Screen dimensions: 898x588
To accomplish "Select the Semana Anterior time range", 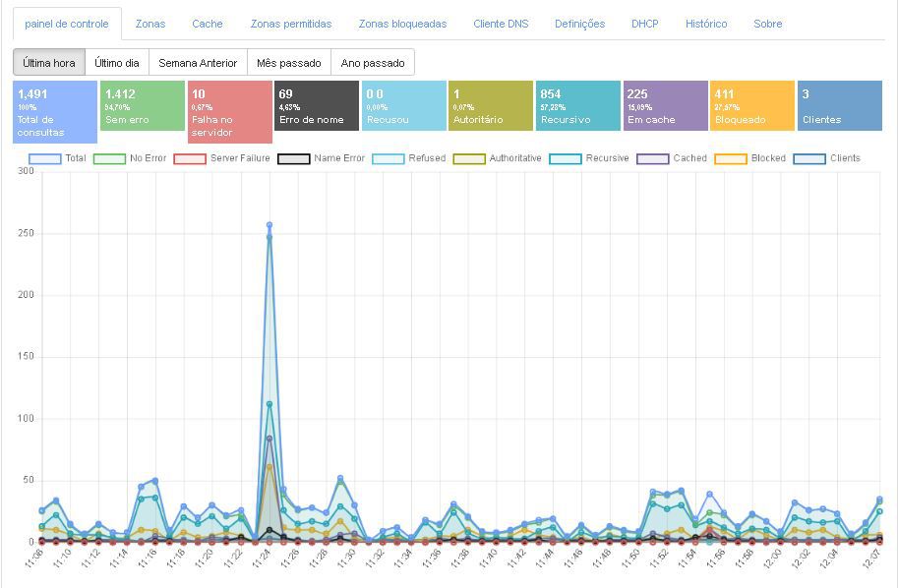I will pos(198,63).
